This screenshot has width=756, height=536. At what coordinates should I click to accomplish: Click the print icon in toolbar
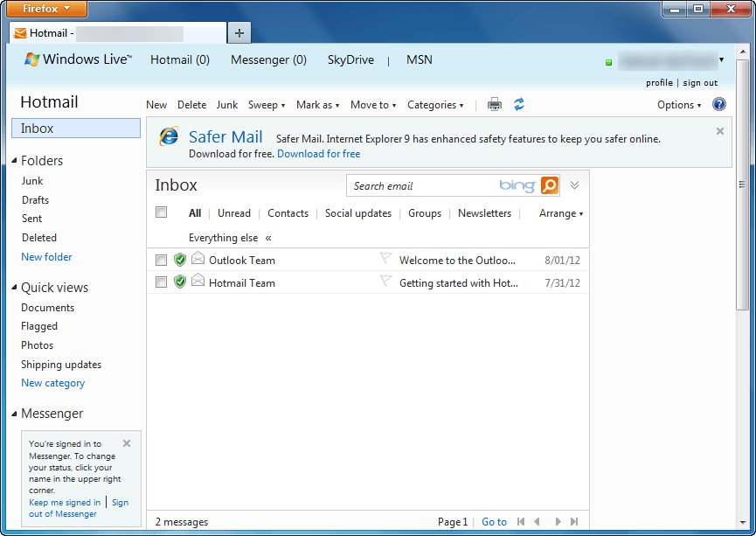(495, 105)
